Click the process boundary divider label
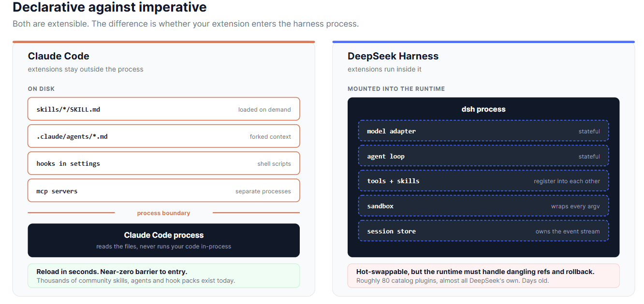Viewport: 644px width, 304px height. pos(163,213)
